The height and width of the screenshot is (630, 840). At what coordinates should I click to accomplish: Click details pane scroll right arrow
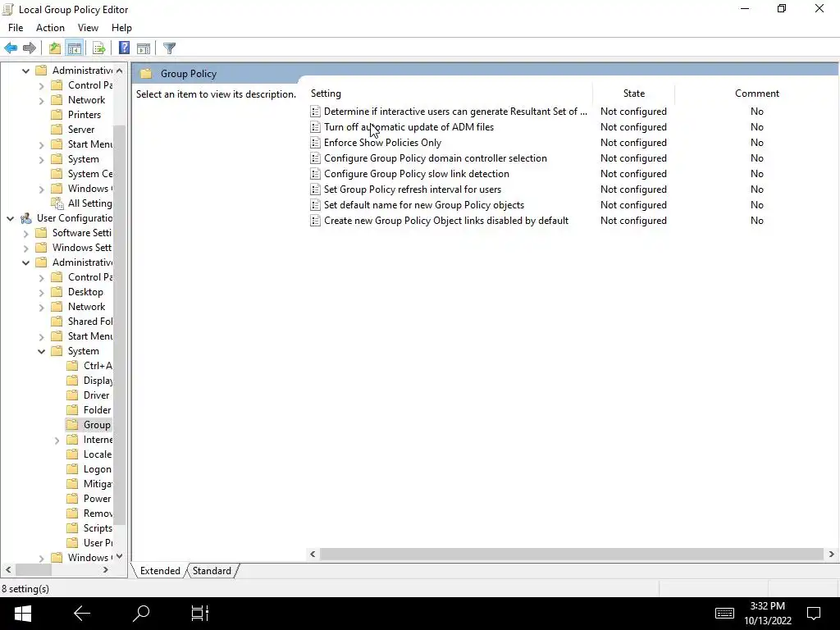pyautogui.click(x=832, y=554)
